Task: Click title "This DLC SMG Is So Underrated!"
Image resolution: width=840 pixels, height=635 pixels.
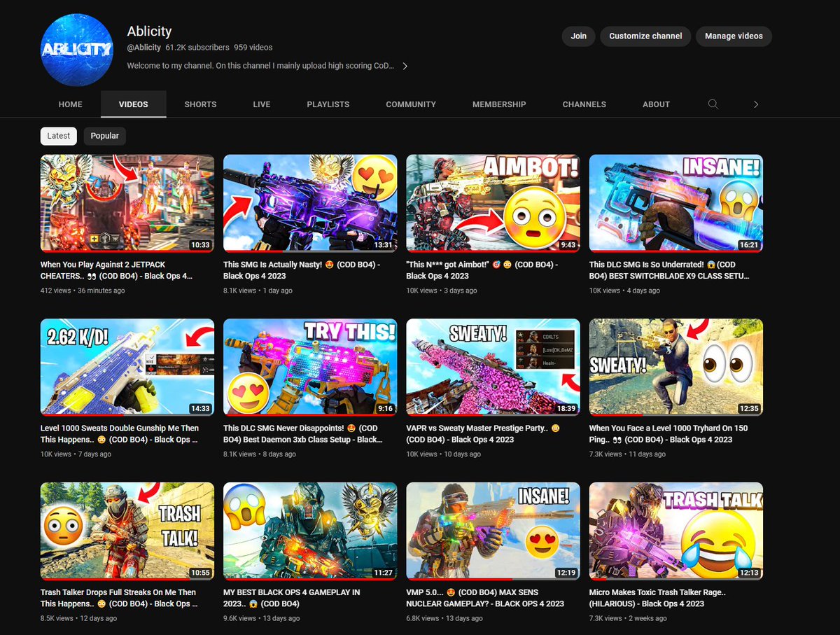Action: point(670,270)
